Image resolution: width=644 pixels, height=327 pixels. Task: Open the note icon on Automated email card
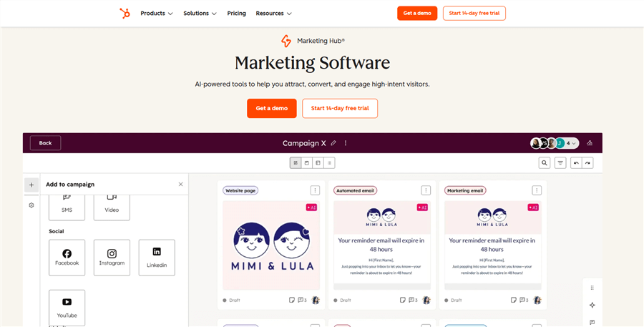click(x=403, y=300)
